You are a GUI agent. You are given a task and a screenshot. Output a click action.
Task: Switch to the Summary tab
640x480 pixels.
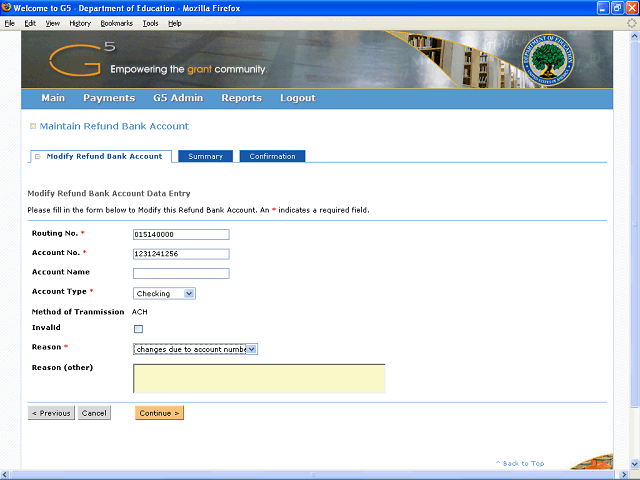(205, 156)
